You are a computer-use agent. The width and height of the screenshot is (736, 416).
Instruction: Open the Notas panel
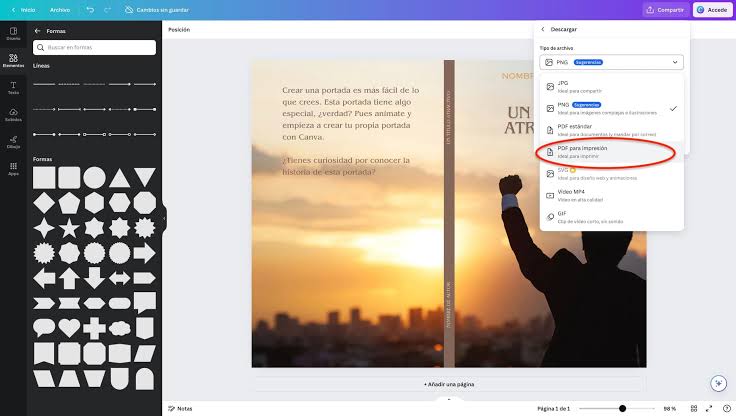coord(180,408)
